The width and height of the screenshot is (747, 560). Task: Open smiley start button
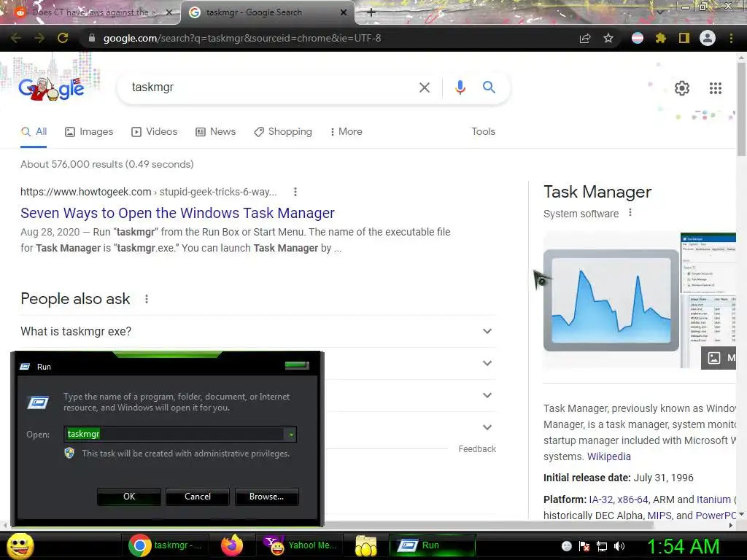tap(20, 545)
